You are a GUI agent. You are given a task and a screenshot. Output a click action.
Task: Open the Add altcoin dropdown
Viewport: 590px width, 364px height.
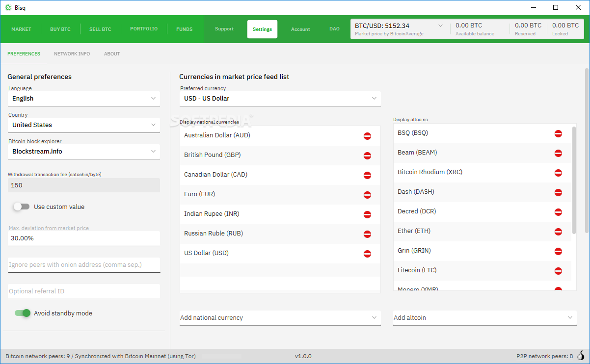click(x=485, y=317)
